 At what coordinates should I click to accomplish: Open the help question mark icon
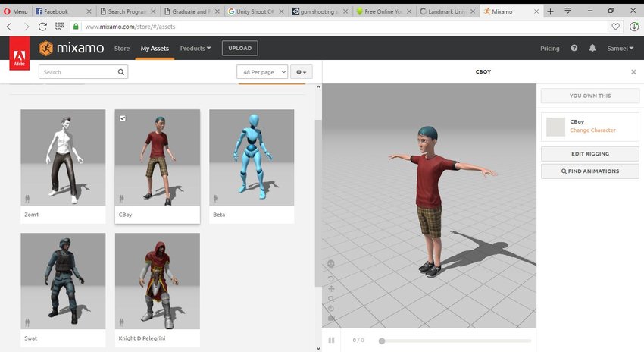[574, 49]
